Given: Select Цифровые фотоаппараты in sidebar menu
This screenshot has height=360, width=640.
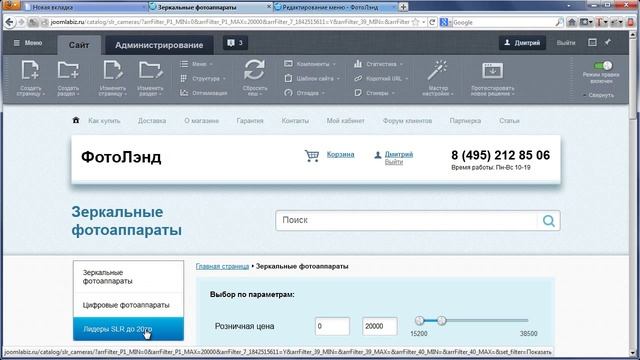Looking at the screenshot, I should 128,305.
